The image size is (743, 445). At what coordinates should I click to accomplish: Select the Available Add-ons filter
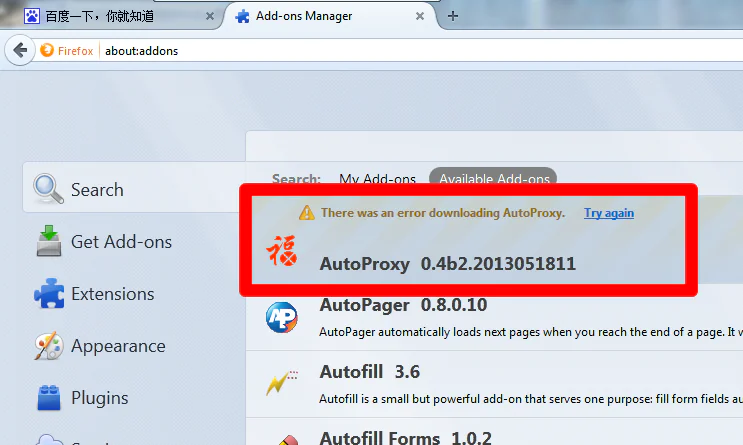click(x=494, y=179)
